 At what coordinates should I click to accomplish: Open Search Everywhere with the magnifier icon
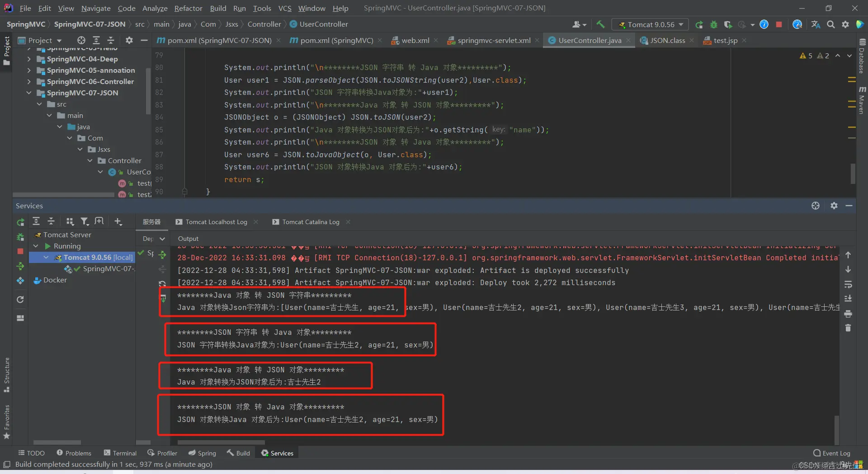(831, 24)
